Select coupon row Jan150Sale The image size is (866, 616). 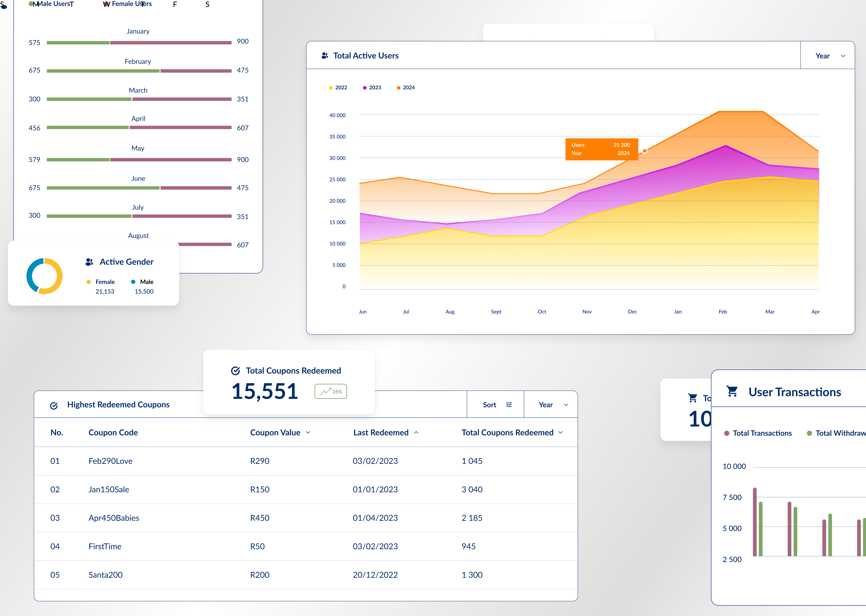[306, 489]
